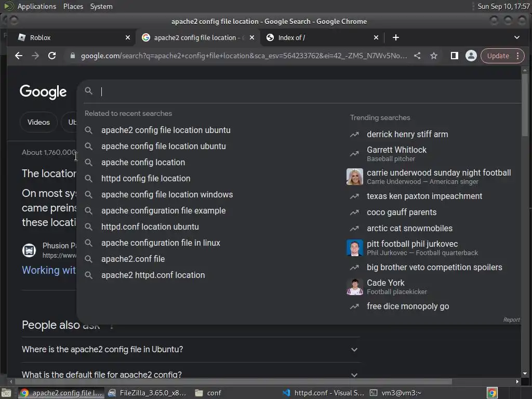The width and height of the screenshot is (532, 399).
Task: Choose apache2 httpd.conf location suggestion
Action: 153,275
